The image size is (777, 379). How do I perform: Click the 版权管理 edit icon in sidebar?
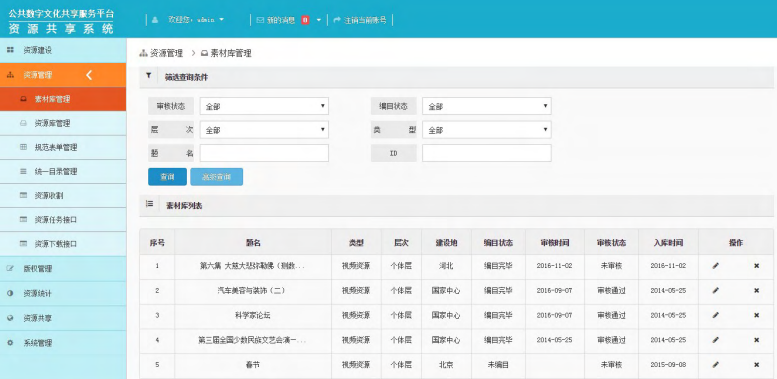(10, 269)
